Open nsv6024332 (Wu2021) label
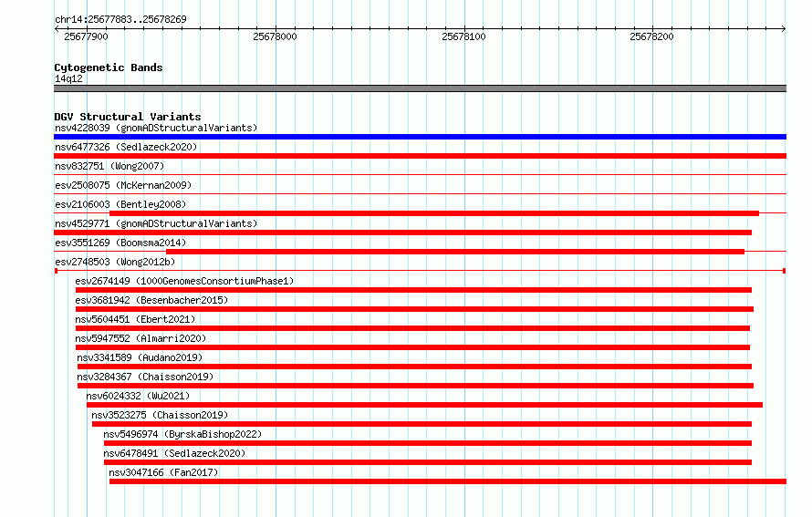Screen dimensions: 812x517 point(138,396)
